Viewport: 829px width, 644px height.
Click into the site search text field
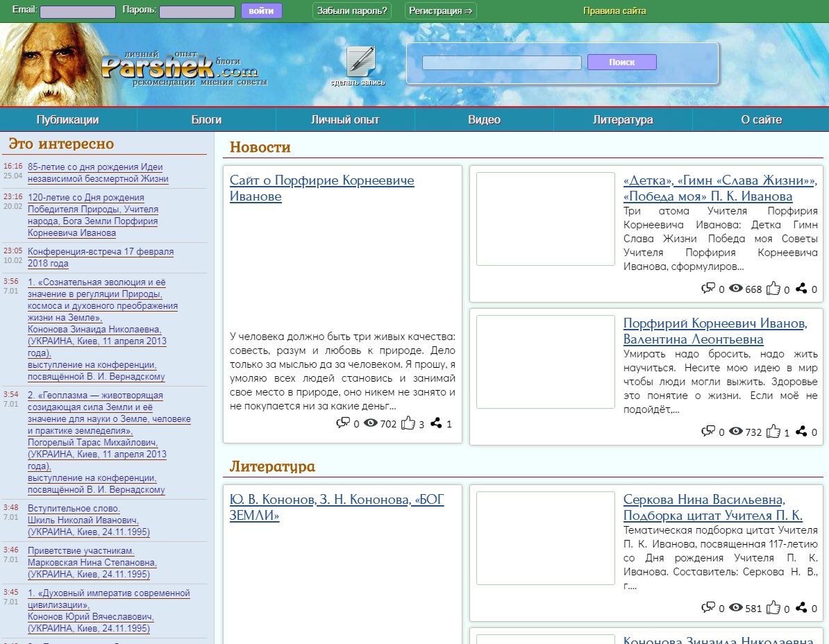[501, 62]
